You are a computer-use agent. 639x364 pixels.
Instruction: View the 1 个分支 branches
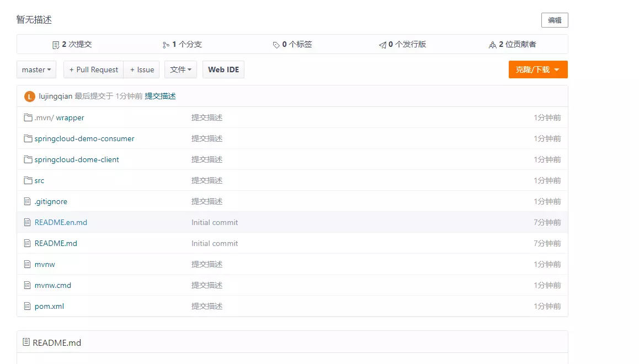(182, 44)
